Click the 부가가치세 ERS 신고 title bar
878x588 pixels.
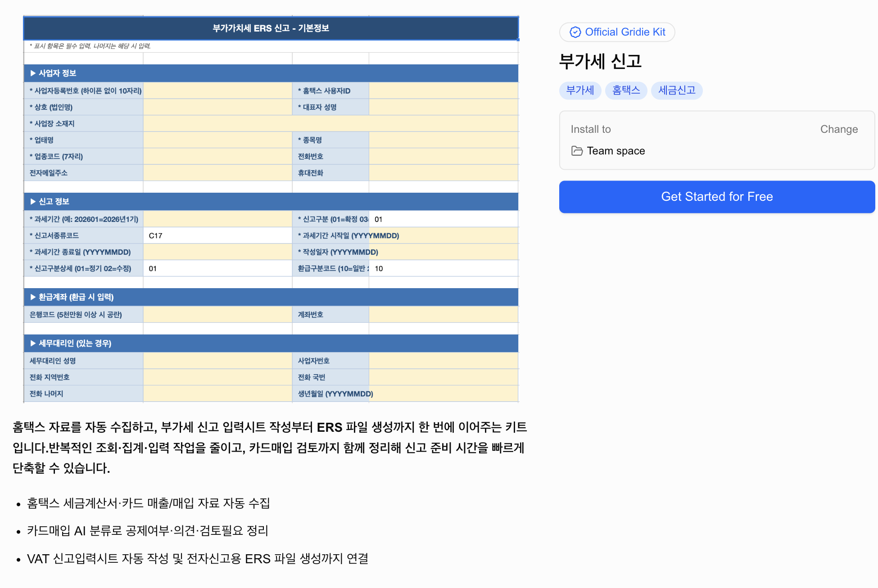tap(271, 28)
